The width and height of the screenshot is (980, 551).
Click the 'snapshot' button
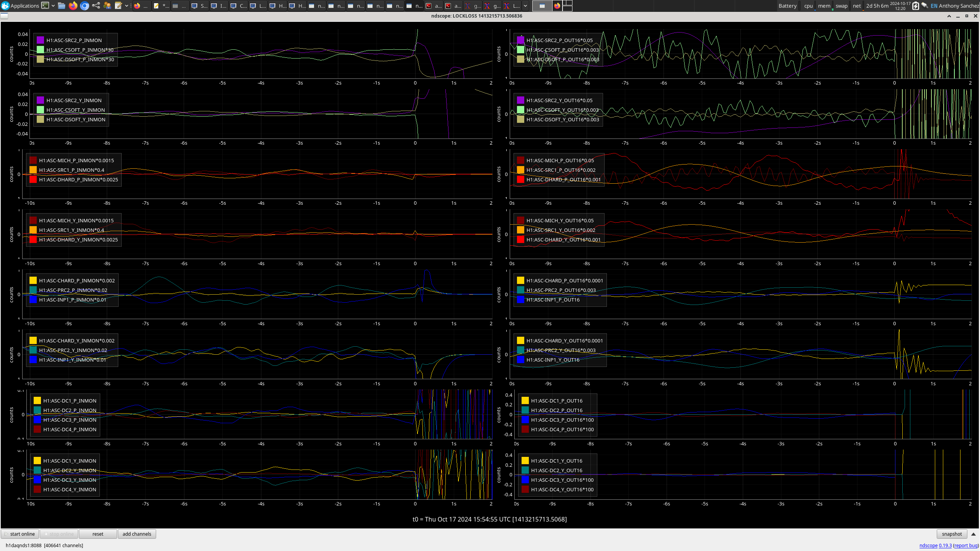point(952,534)
